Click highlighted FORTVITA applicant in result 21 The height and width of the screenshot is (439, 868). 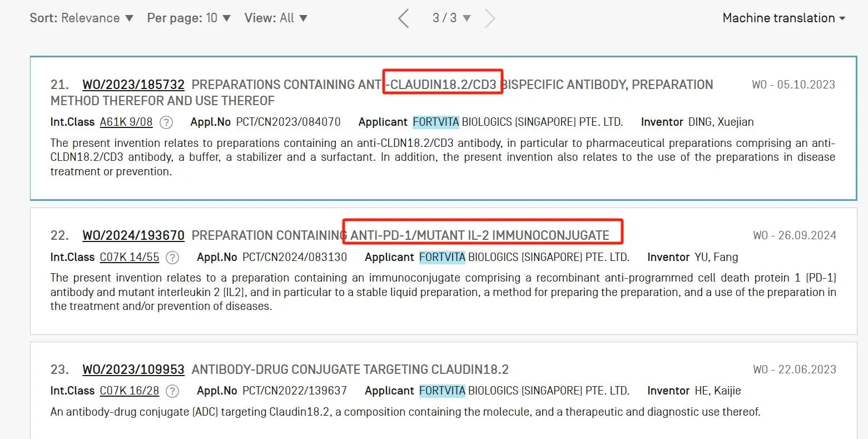[436, 122]
